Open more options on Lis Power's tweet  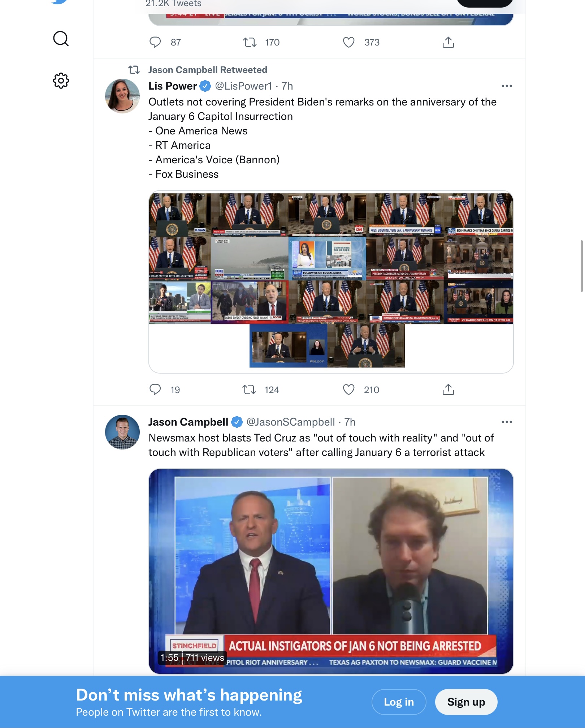[x=507, y=86]
